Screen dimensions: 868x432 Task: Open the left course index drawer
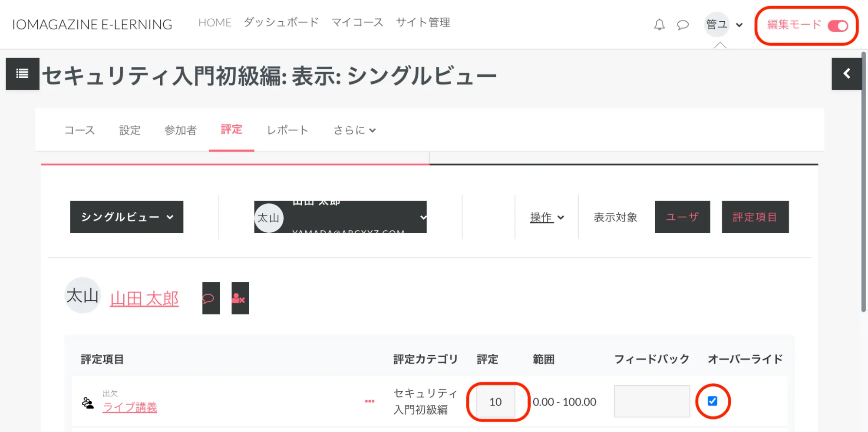tap(23, 74)
